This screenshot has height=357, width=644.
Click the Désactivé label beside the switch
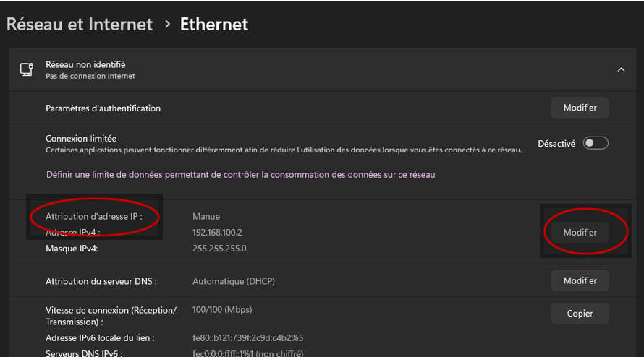(556, 144)
